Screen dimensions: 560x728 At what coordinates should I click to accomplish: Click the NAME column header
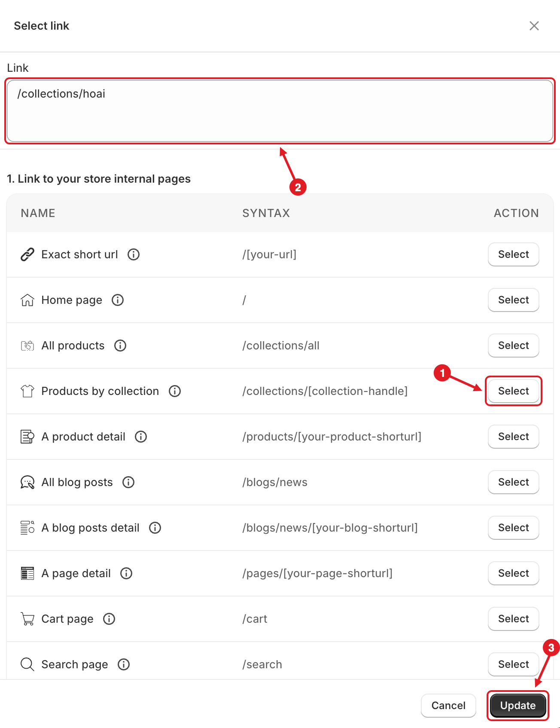[38, 213]
